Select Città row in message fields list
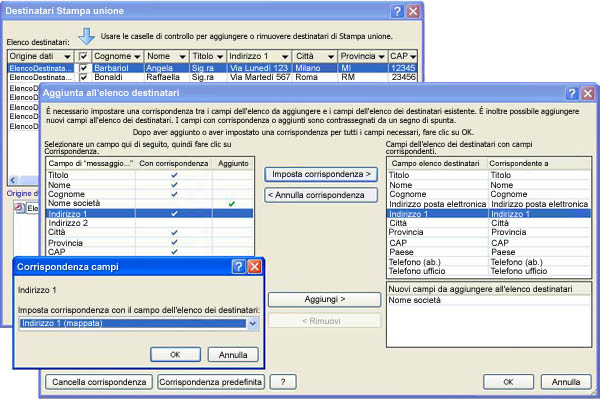Viewport: 600px width, 399px height. tap(150, 232)
